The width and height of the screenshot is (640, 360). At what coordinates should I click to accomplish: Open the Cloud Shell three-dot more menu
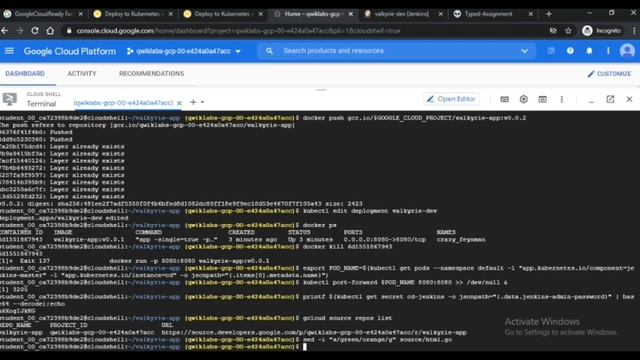[x=562, y=99]
